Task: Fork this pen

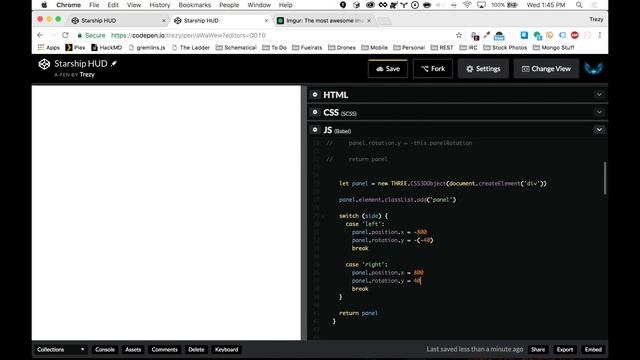Action: [433, 69]
